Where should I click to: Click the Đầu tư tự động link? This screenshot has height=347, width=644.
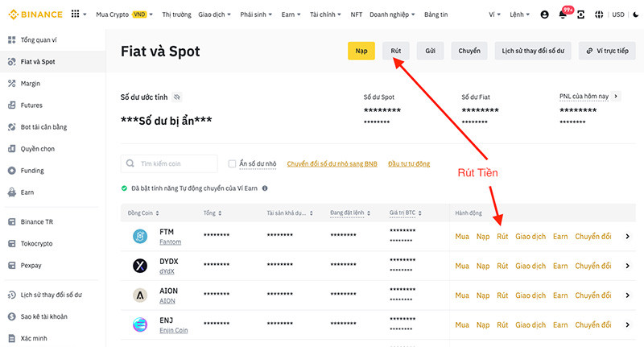coord(409,163)
